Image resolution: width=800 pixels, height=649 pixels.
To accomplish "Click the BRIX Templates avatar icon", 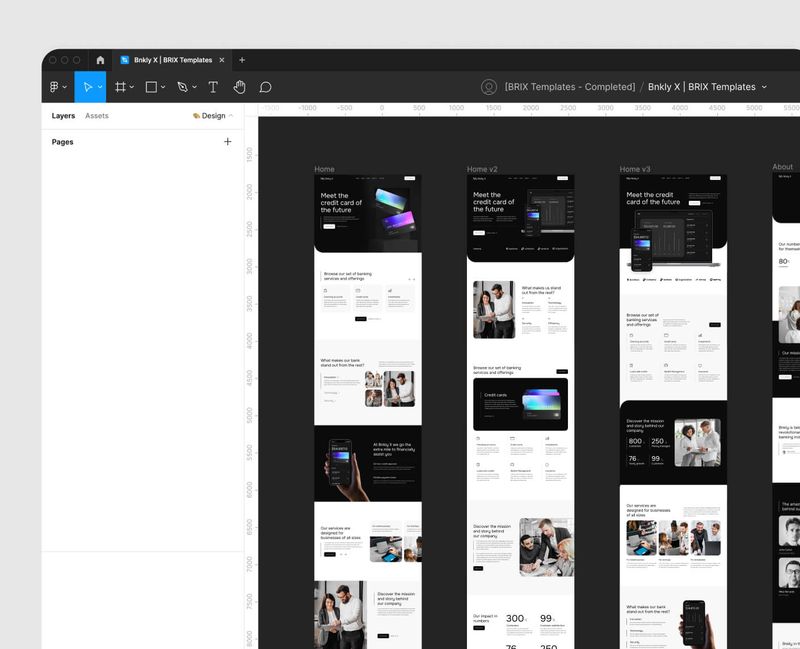I will tap(489, 87).
